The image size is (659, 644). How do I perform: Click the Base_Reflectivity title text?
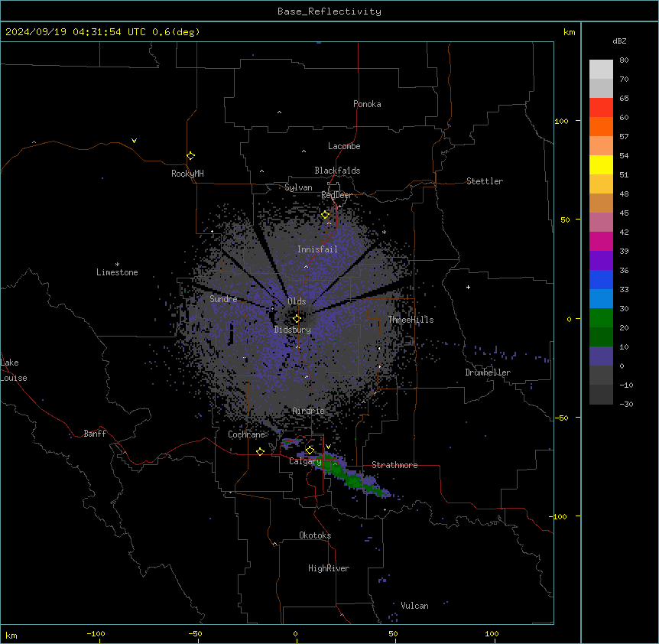[329, 11]
